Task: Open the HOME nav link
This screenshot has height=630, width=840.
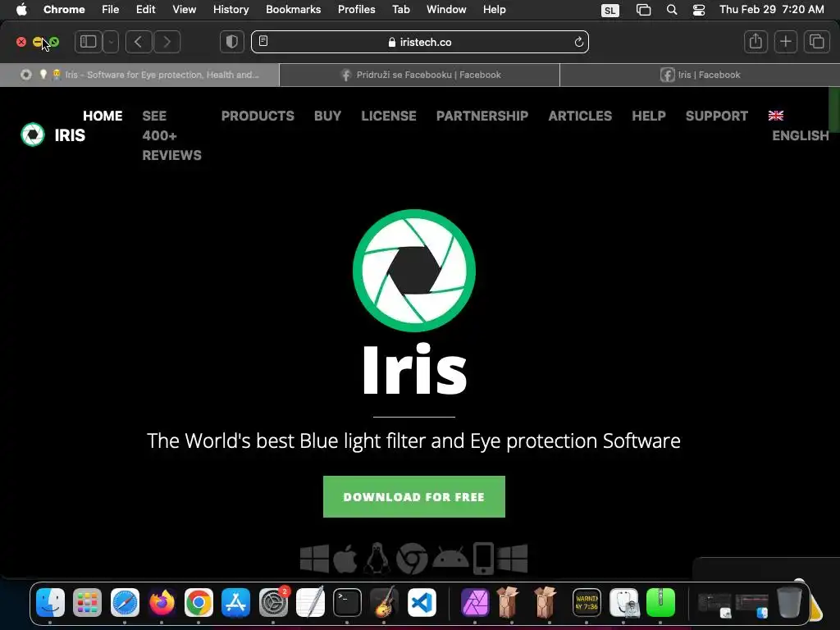Action: click(103, 116)
